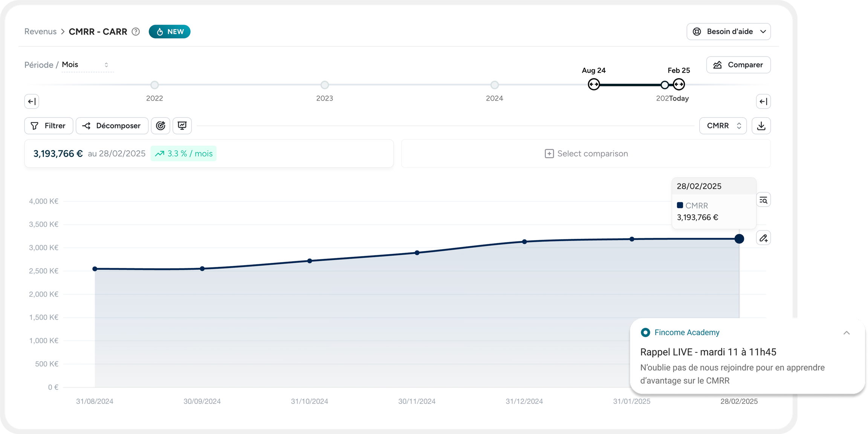This screenshot has height=434, width=868.
Task: Click the add annotation pencil icon
Action: click(x=763, y=238)
